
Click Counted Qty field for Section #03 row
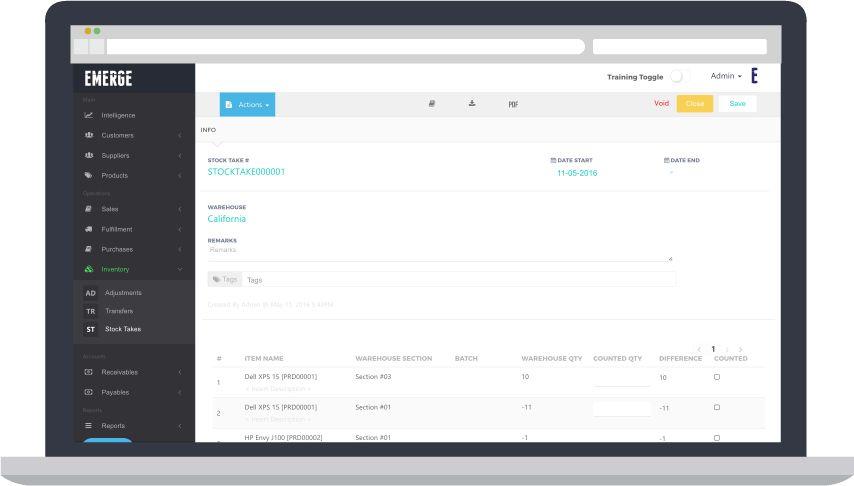621,378
